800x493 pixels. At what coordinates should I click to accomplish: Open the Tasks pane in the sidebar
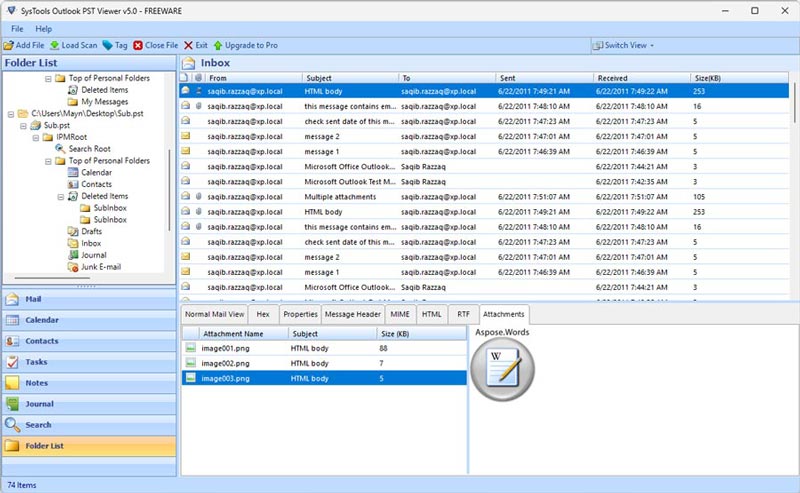pyautogui.click(x=35, y=362)
